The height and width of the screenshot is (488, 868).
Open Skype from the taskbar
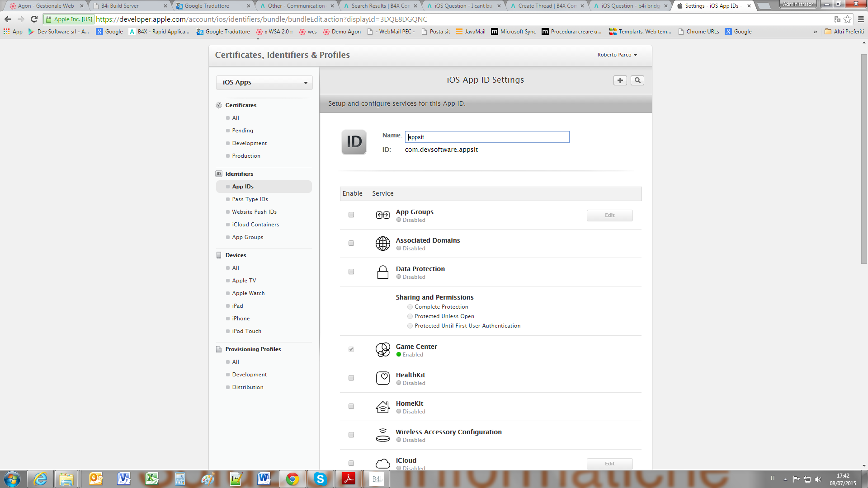[x=320, y=479]
